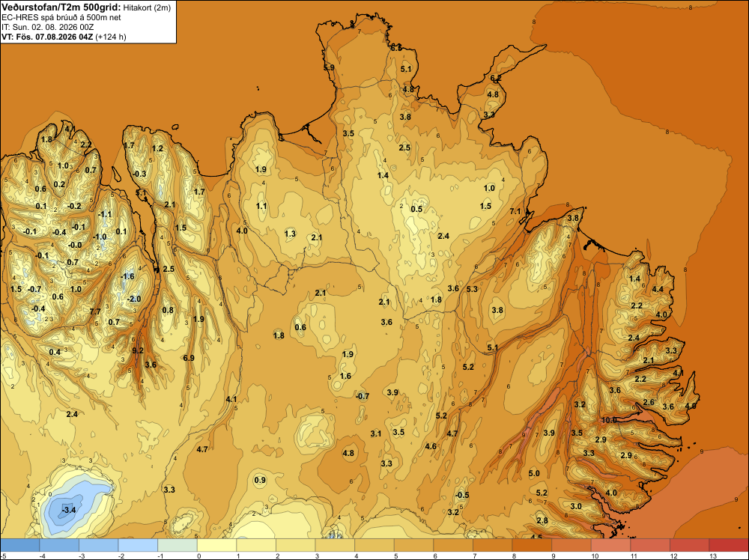Click the -3.4 temperature label on the blue glacier

(69, 510)
